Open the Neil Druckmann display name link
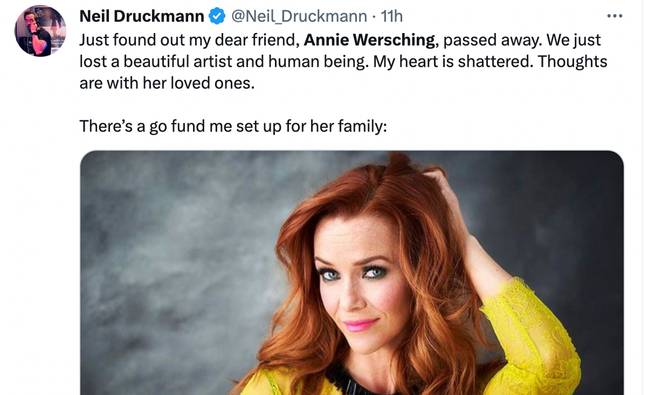Image resolution: width=648 pixels, height=395 pixels. (x=141, y=16)
